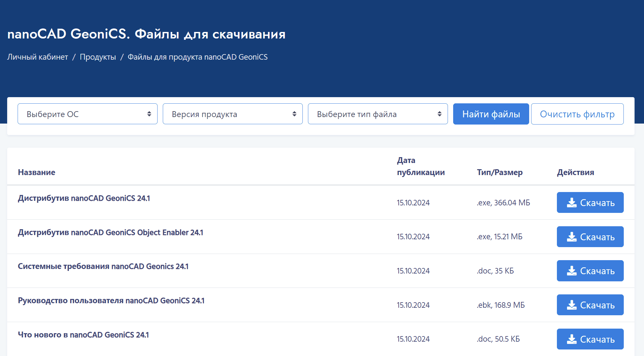
Task: Click 'Дистрибутив nanoCAD GeoniCS Object Enabler 24.1' name
Action: click(x=110, y=232)
